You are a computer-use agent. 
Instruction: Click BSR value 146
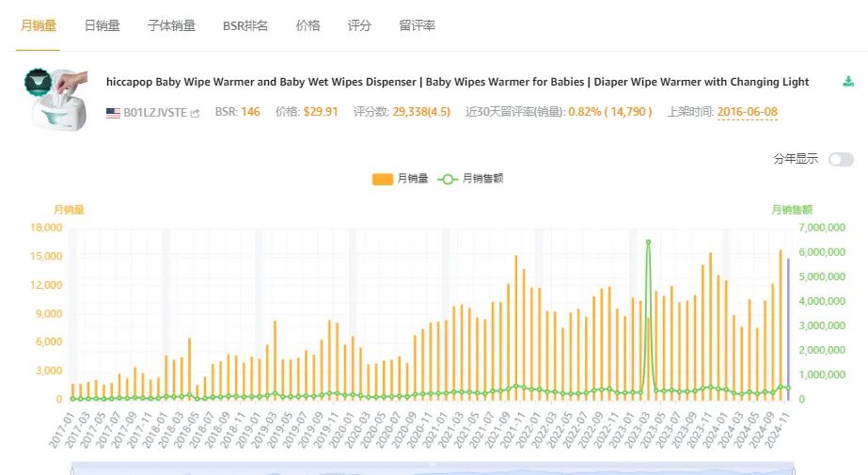pos(251,112)
